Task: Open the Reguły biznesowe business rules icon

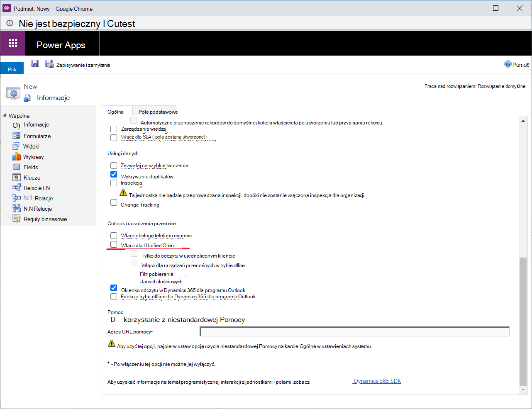Action: coord(16,219)
